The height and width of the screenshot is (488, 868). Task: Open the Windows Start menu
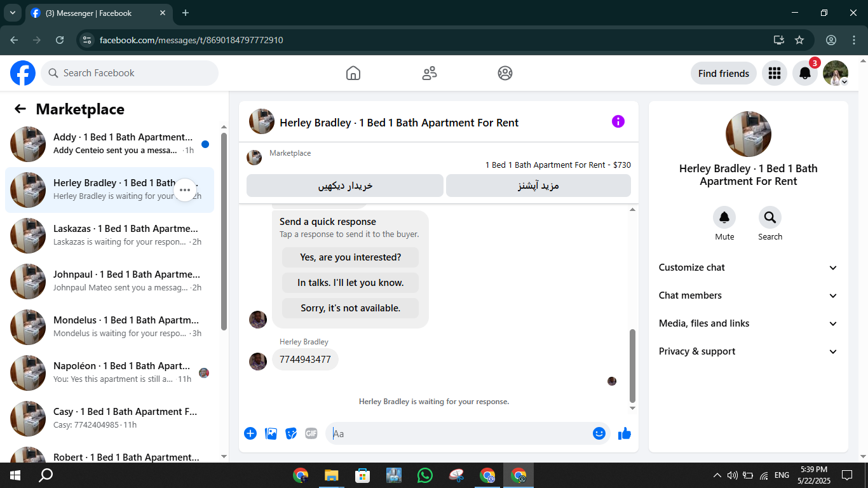pyautogui.click(x=15, y=475)
